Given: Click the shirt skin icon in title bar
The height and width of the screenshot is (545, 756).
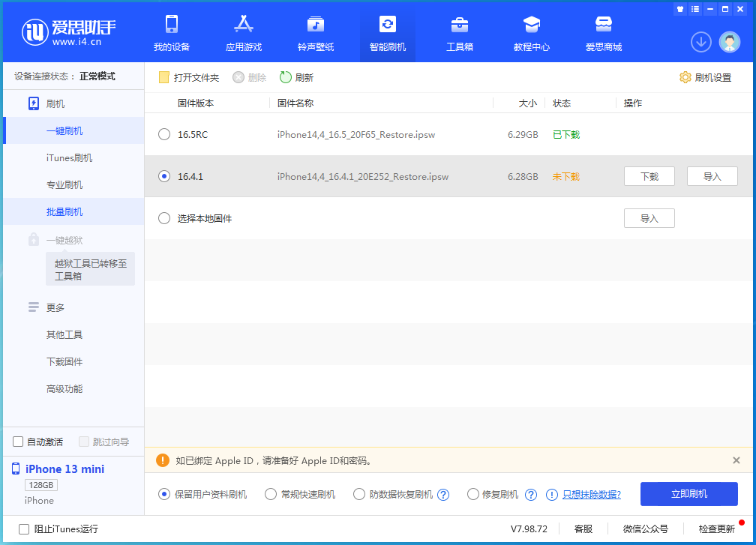Looking at the screenshot, I should coord(680,9).
